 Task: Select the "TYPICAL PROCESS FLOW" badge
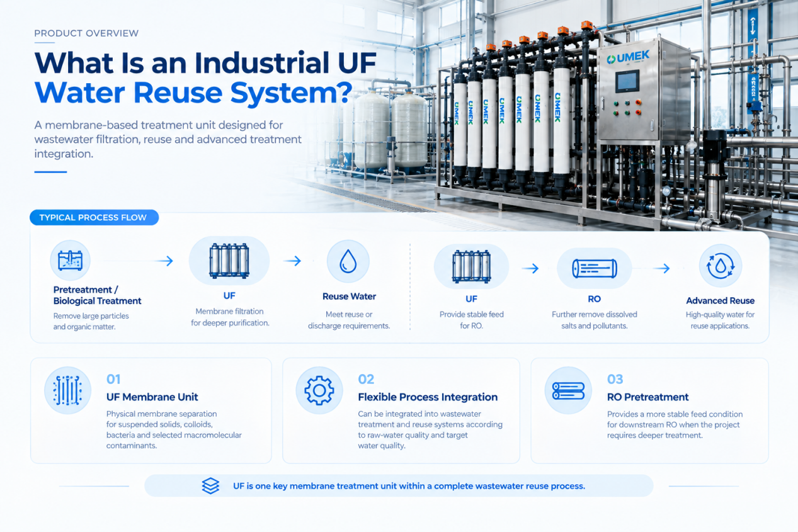point(94,218)
